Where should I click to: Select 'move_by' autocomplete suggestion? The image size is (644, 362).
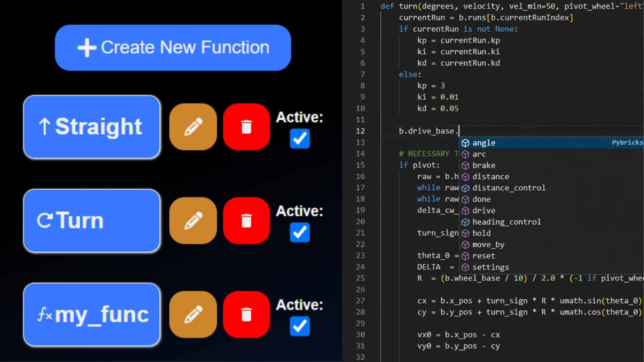pos(551,245)
